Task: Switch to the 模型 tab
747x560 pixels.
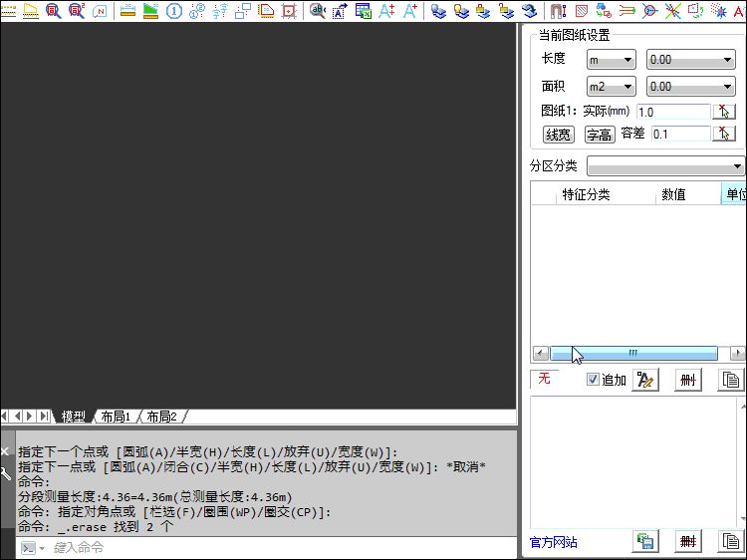Action: pos(74,417)
